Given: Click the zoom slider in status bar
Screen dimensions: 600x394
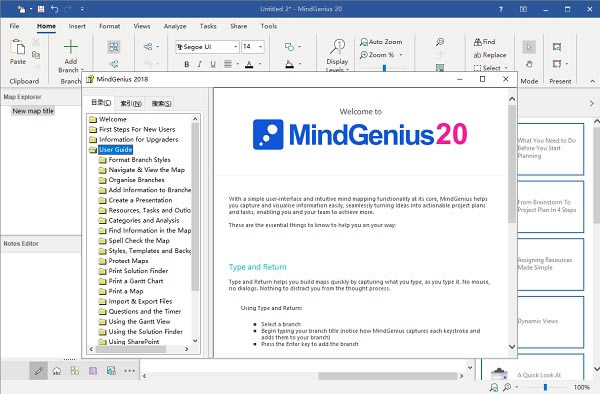Looking at the screenshot, I should click(x=545, y=387).
